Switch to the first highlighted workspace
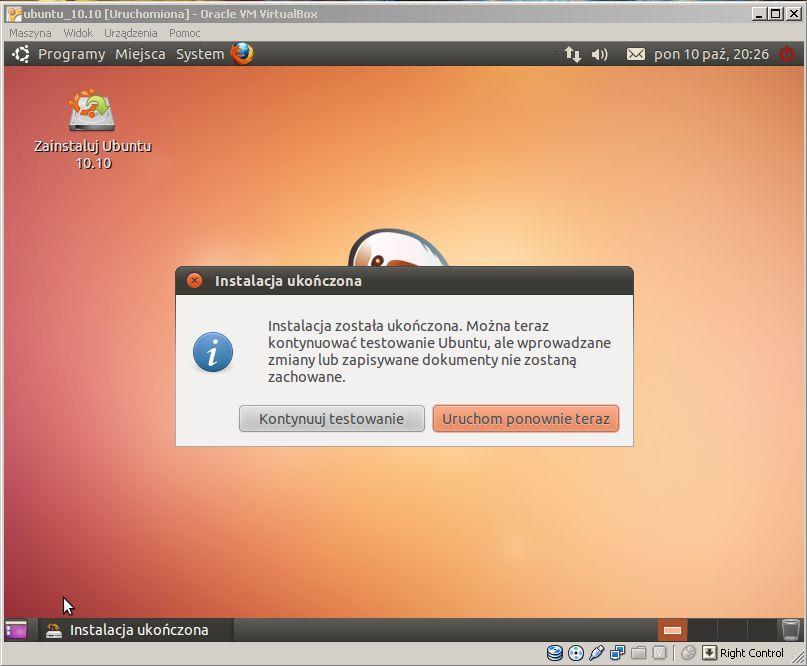807x666 pixels. coord(672,629)
